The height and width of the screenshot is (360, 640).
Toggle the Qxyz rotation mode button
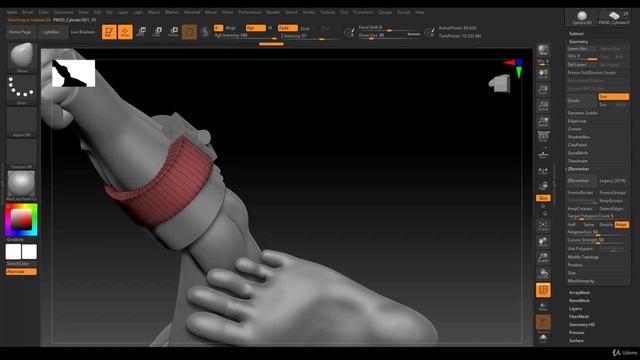pyautogui.click(x=543, y=198)
